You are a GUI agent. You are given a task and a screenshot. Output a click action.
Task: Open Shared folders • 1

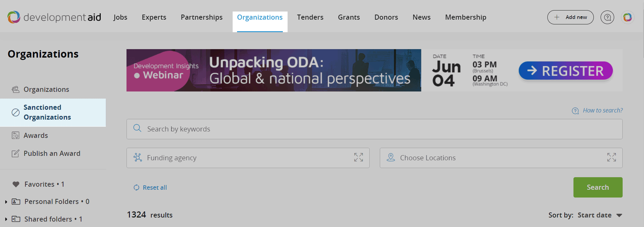click(x=53, y=219)
